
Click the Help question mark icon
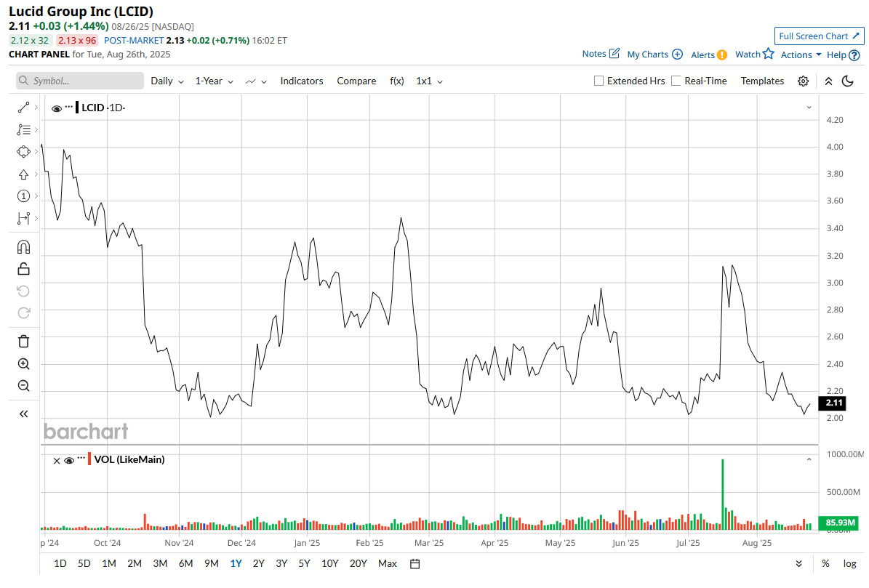pos(854,55)
